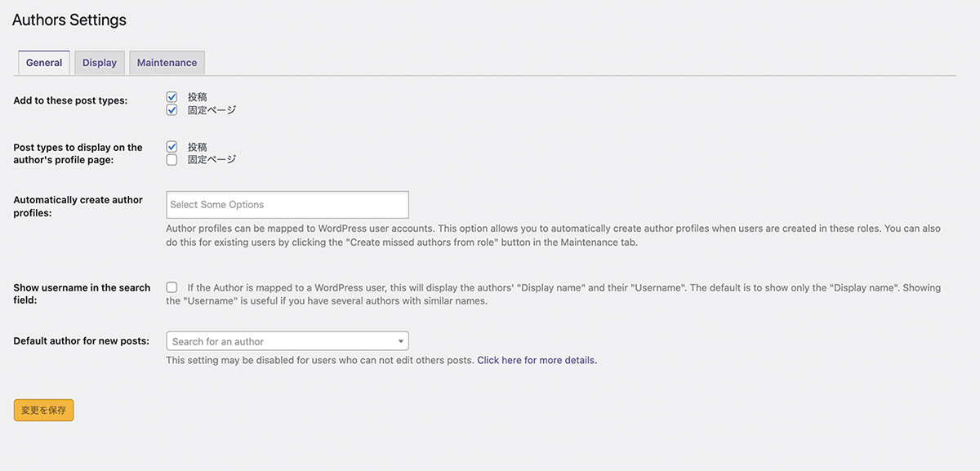Switch to the General tab
The height and width of the screenshot is (471, 980).
click(44, 63)
